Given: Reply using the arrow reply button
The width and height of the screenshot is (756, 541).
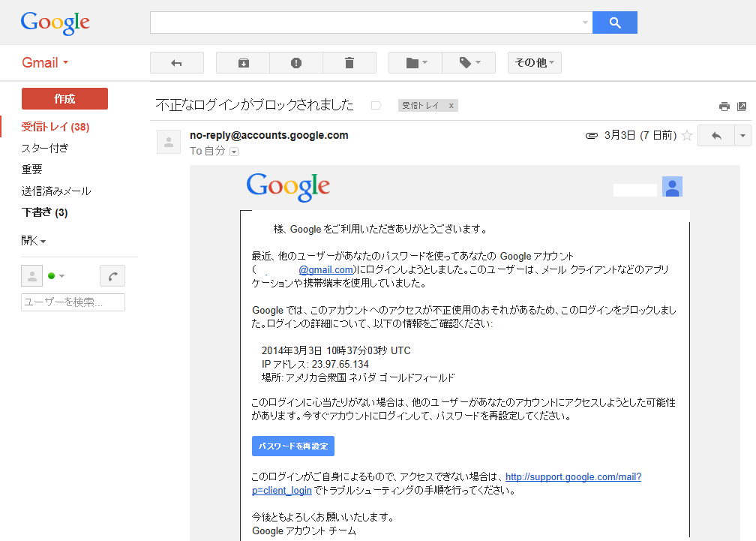Looking at the screenshot, I should click(x=716, y=136).
